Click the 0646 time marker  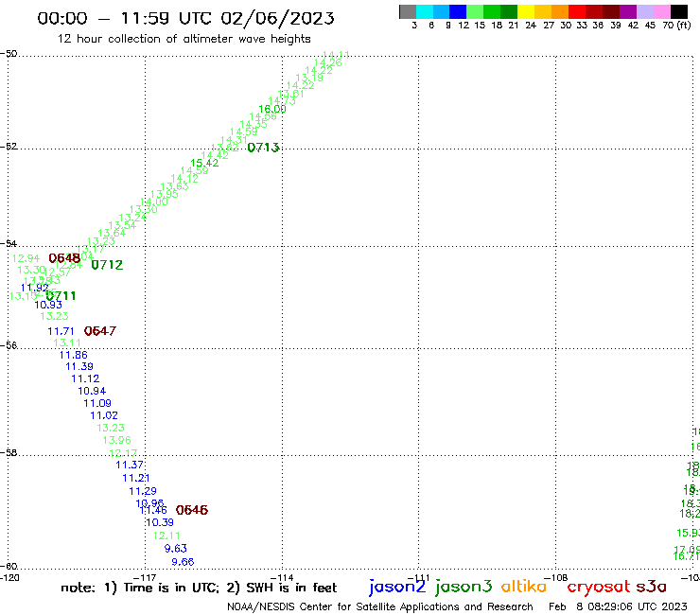click(192, 510)
